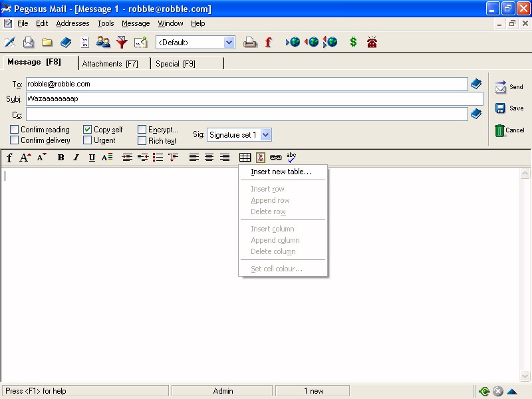Enable the Confirm reading checkbox
Image resolution: width=532 pixels, height=399 pixels.
pyautogui.click(x=14, y=129)
